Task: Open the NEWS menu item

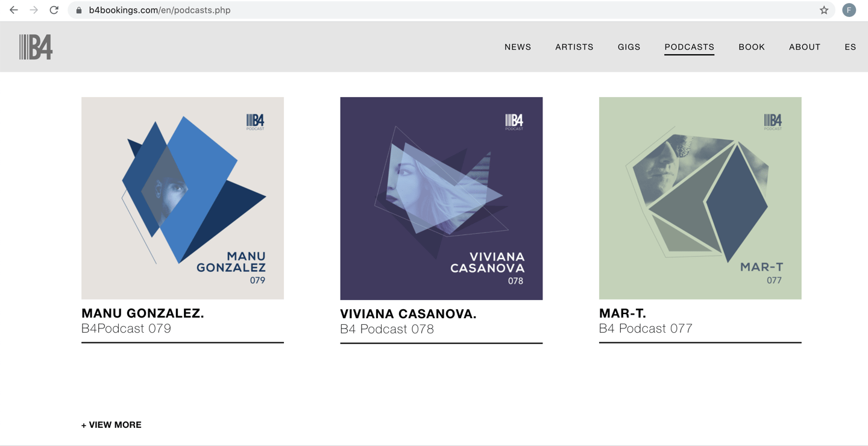Action: pyautogui.click(x=518, y=47)
